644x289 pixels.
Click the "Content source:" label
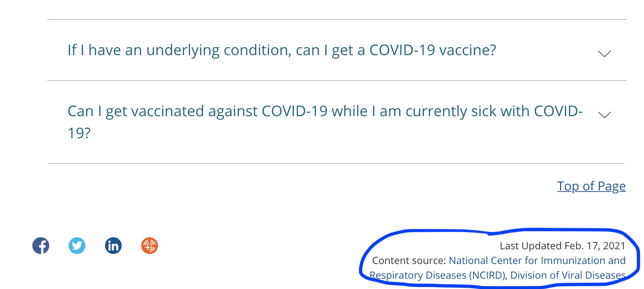point(409,260)
